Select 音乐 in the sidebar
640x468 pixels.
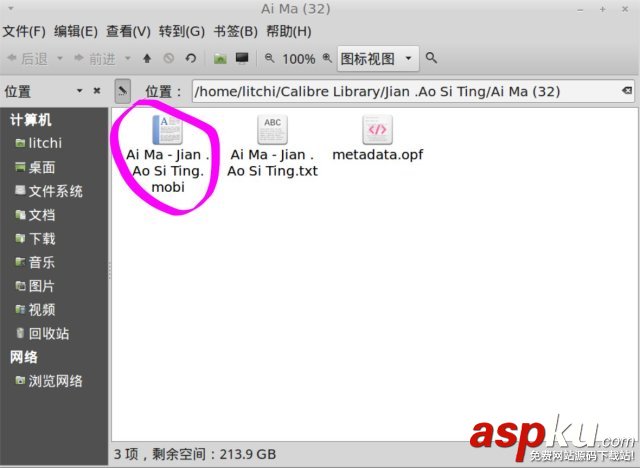35,262
